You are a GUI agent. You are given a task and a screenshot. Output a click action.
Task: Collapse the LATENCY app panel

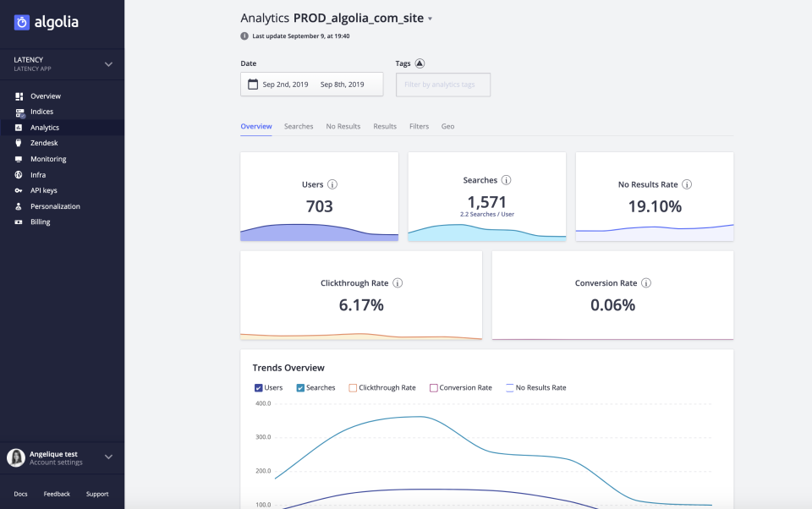[x=108, y=63]
